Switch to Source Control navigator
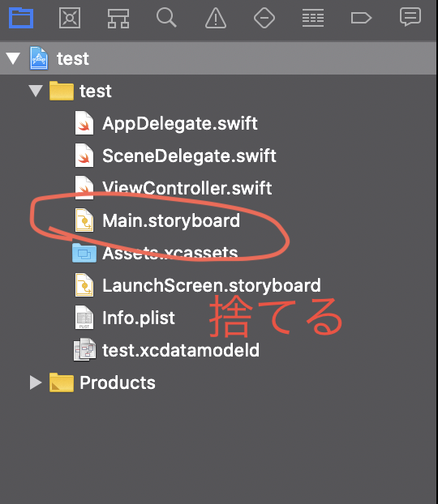The width and height of the screenshot is (438, 504). click(70, 18)
